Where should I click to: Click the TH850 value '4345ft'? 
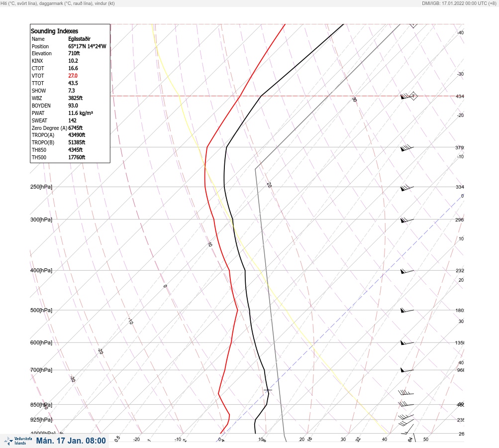tap(76, 150)
